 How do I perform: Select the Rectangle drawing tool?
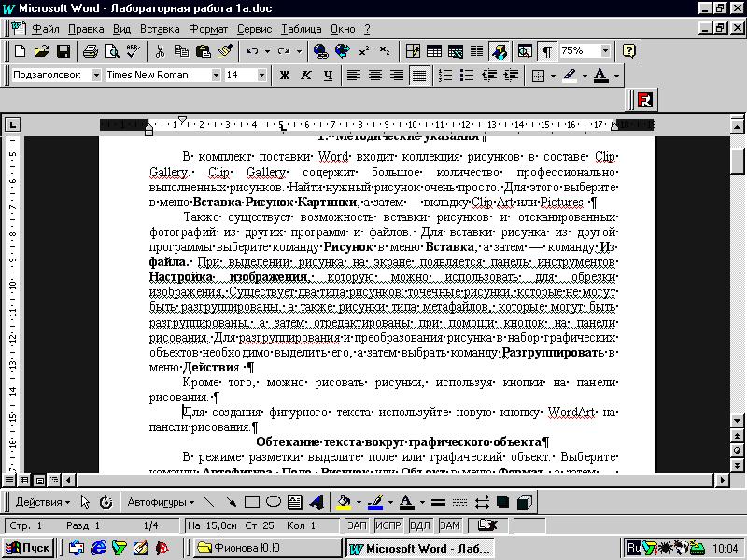(x=251, y=502)
